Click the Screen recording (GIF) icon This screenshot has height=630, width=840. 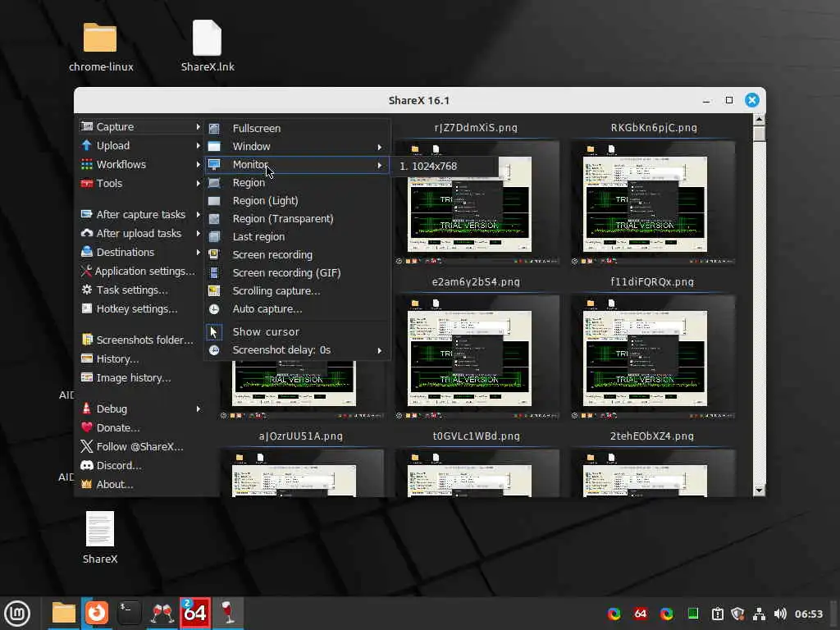click(214, 272)
